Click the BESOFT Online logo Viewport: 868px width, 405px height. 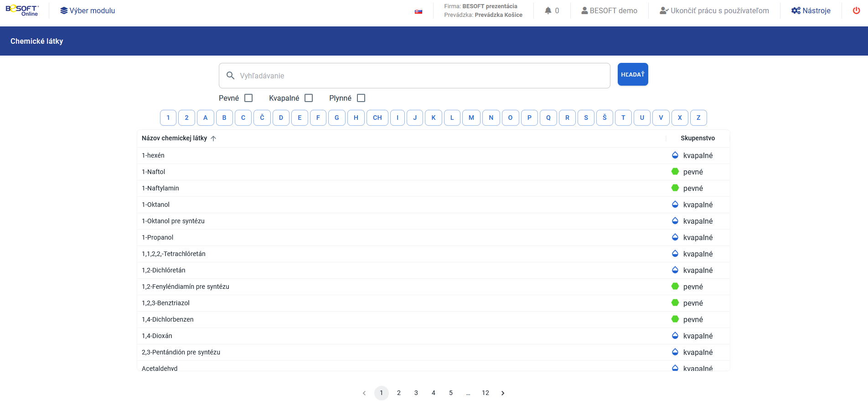click(22, 10)
